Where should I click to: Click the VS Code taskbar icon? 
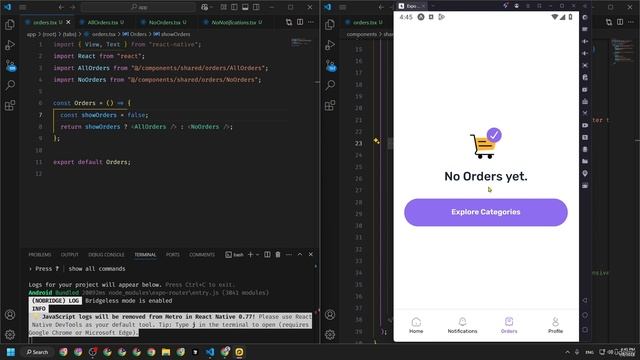210,352
